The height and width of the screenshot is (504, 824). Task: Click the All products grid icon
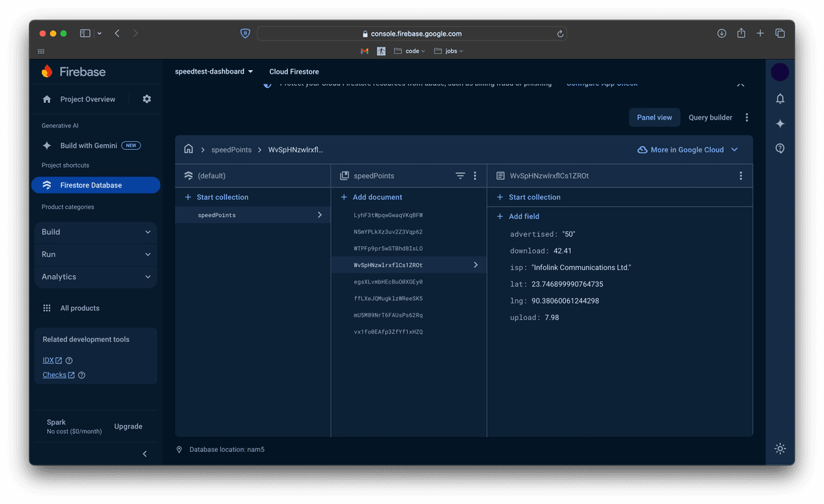pos(47,308)
